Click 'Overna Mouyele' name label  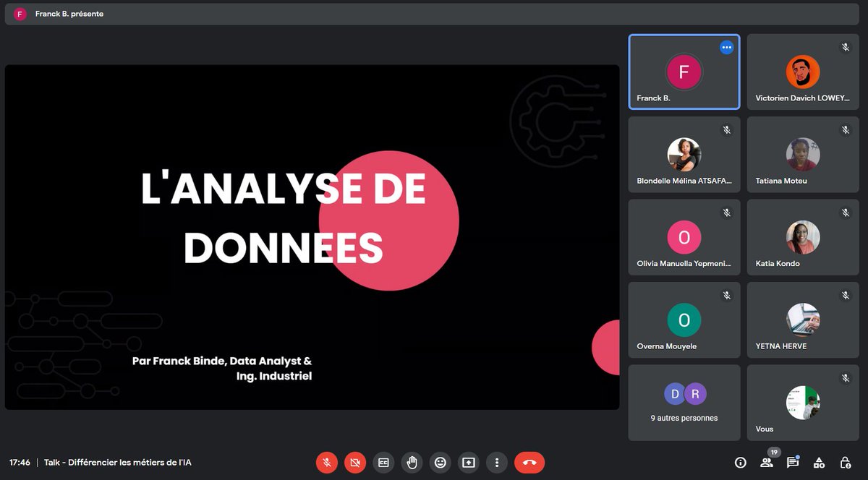[667, 346]
